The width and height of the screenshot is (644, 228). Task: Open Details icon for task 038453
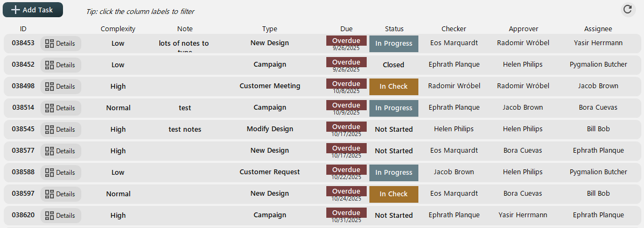(x=50, y=44)
